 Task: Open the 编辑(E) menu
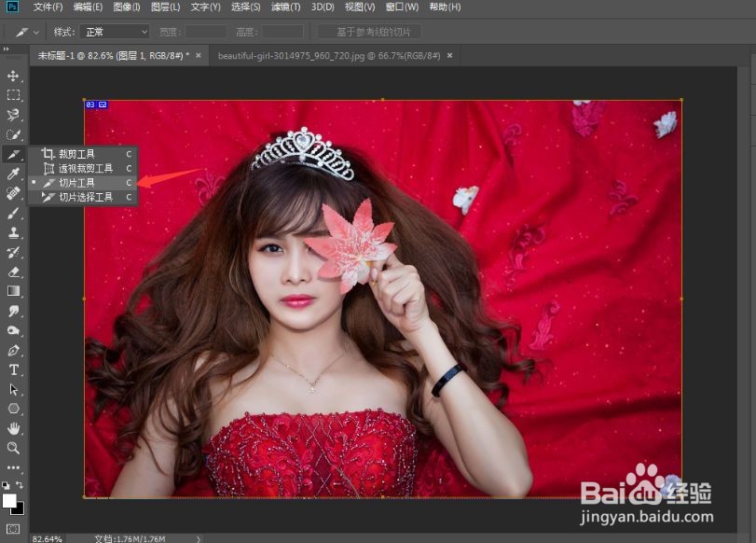click(x=88, y=7)
